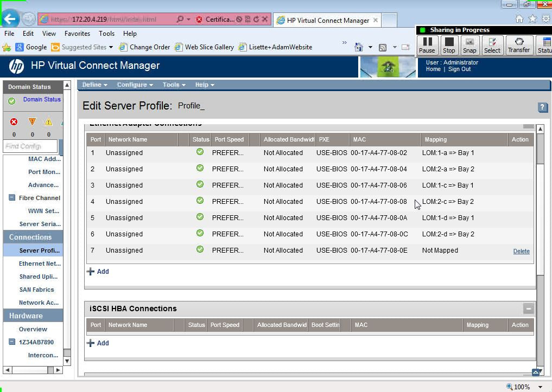The image size is (552, 392).
Task: Click the HP logo
Action: 16,66
